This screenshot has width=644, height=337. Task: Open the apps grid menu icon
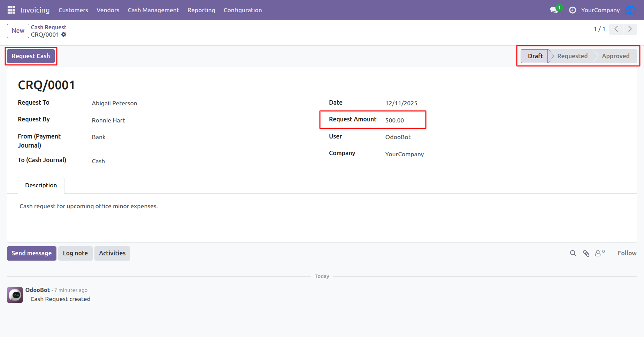pos(11,10)
